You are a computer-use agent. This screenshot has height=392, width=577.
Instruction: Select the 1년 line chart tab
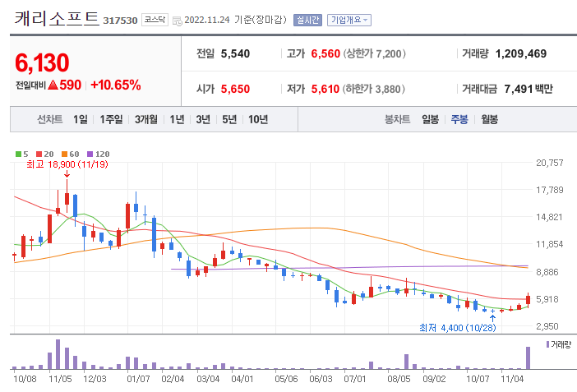point(177,119)
